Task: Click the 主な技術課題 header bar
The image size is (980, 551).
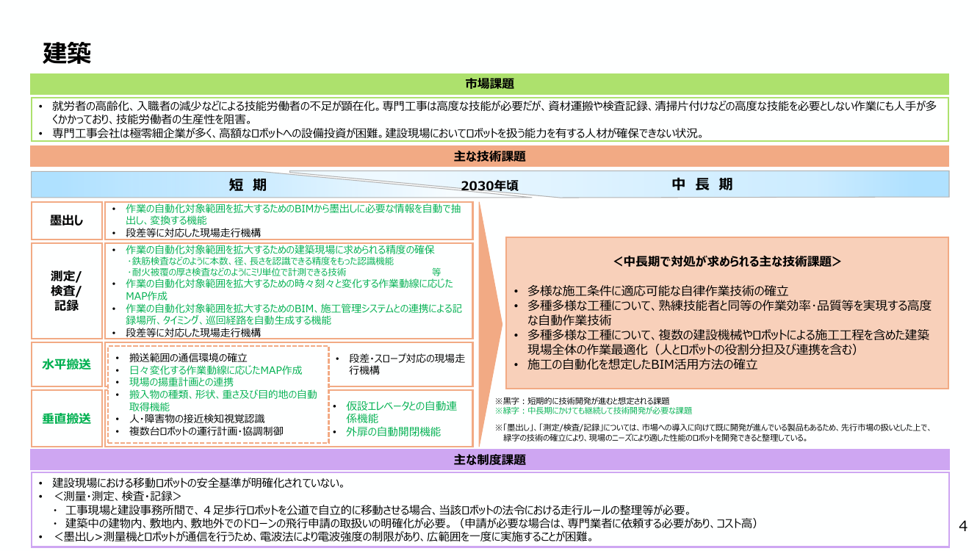Action: click(x=489, y=156)
